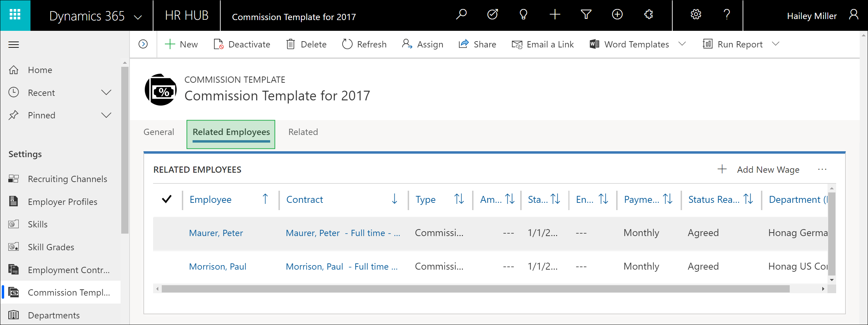Open subgrid more commands ellipsis
868x325 pixels.
822,170
